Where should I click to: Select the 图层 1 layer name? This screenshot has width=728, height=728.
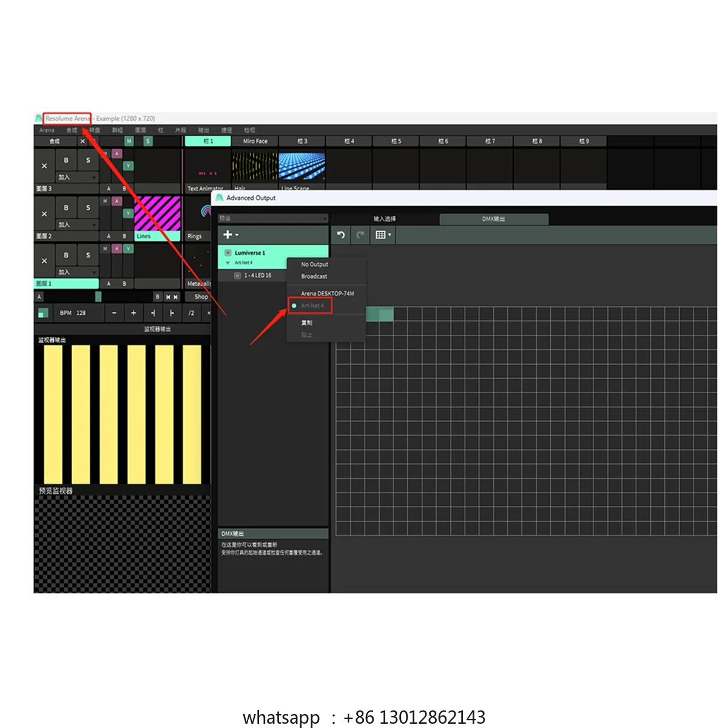point(66,283)
